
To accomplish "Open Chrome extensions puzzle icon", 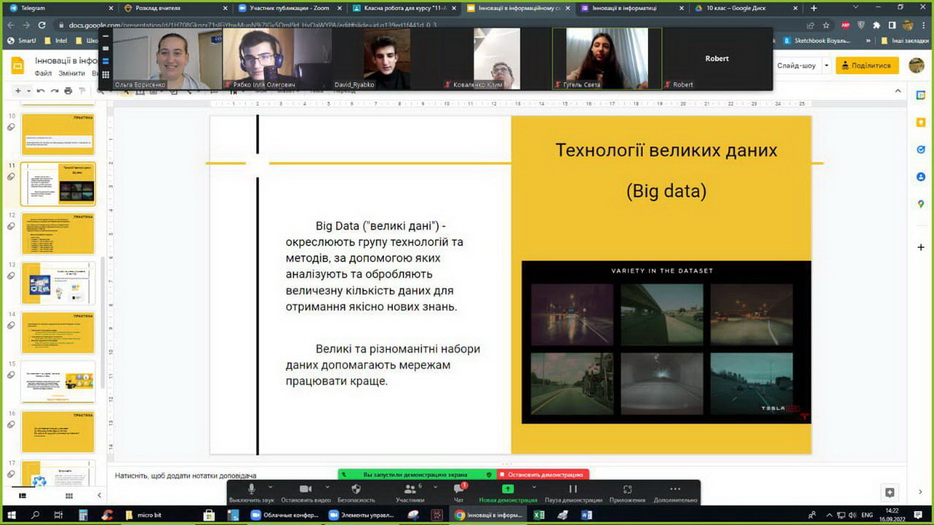I will (x=876, y=25).
